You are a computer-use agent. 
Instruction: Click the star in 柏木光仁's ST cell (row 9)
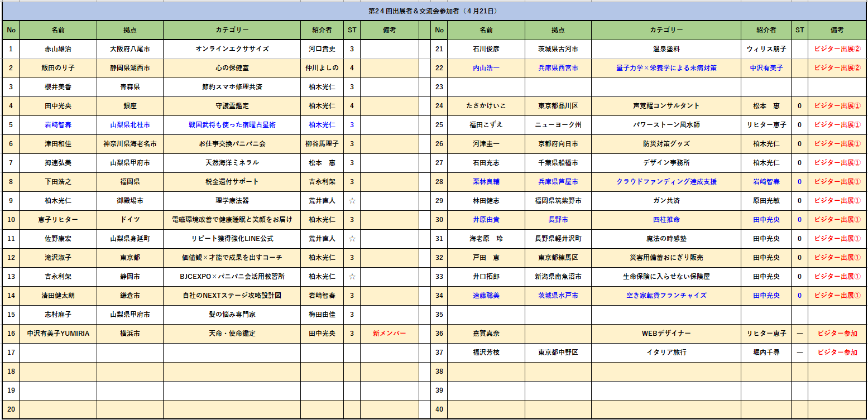pos(352,201)
